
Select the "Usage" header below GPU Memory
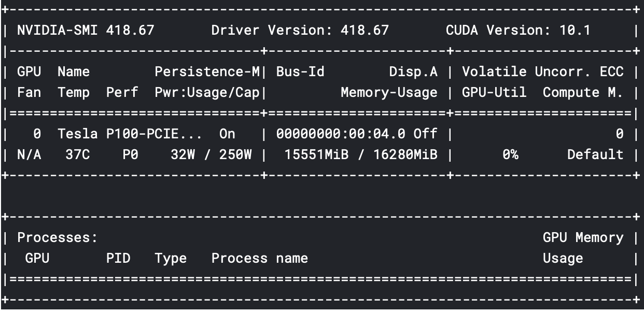[563, 259]
